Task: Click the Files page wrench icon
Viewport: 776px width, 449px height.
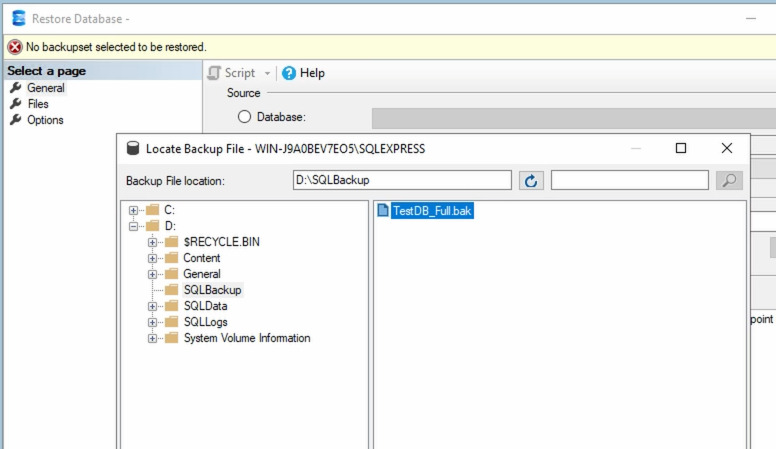Action: (16, 103)
